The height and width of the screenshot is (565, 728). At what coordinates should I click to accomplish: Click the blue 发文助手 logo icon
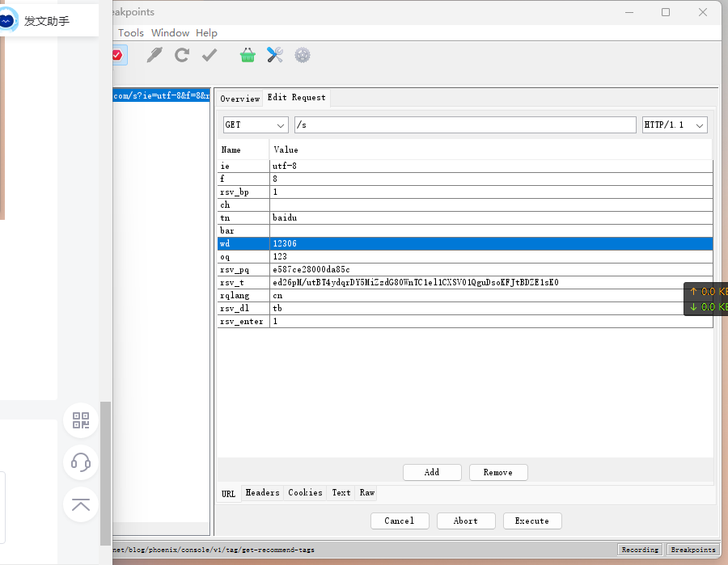click(8, 20)
